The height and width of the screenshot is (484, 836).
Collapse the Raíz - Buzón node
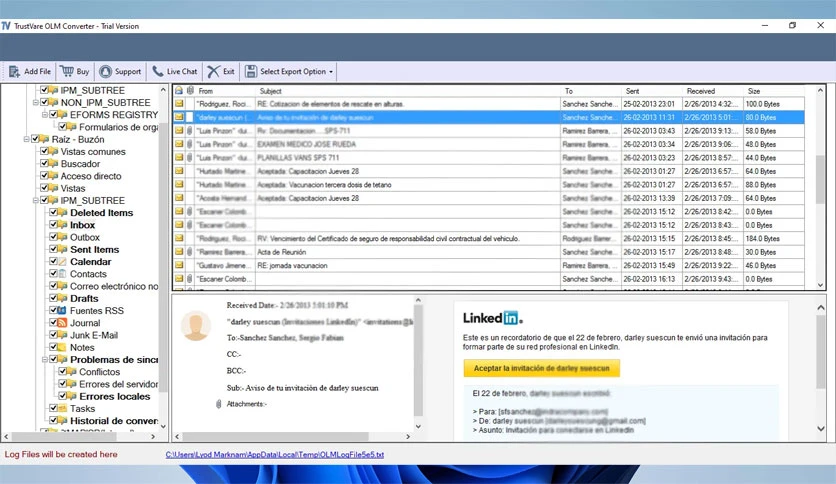click(x=26, y=139)
